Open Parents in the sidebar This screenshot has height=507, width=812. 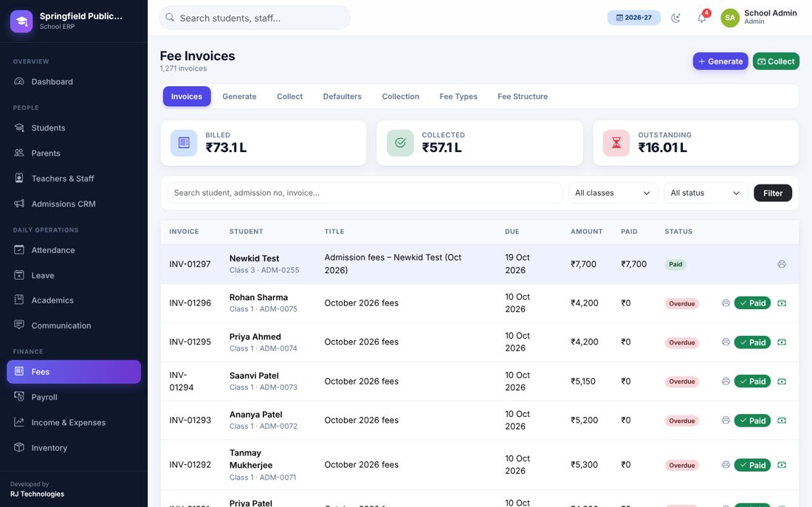(74, 153)
